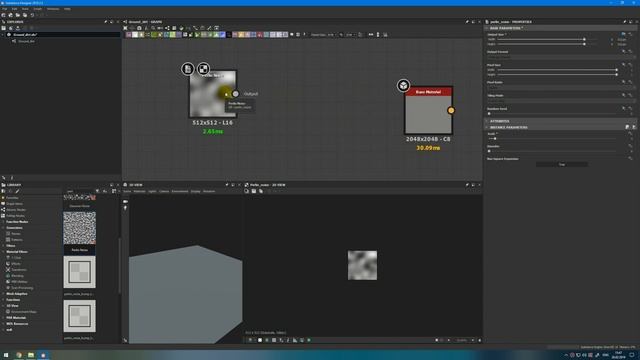This screenshot has width=640, height=360.
Task: Select the Perlin Noise thumbnail in Library
Action: tap(80, 228)
